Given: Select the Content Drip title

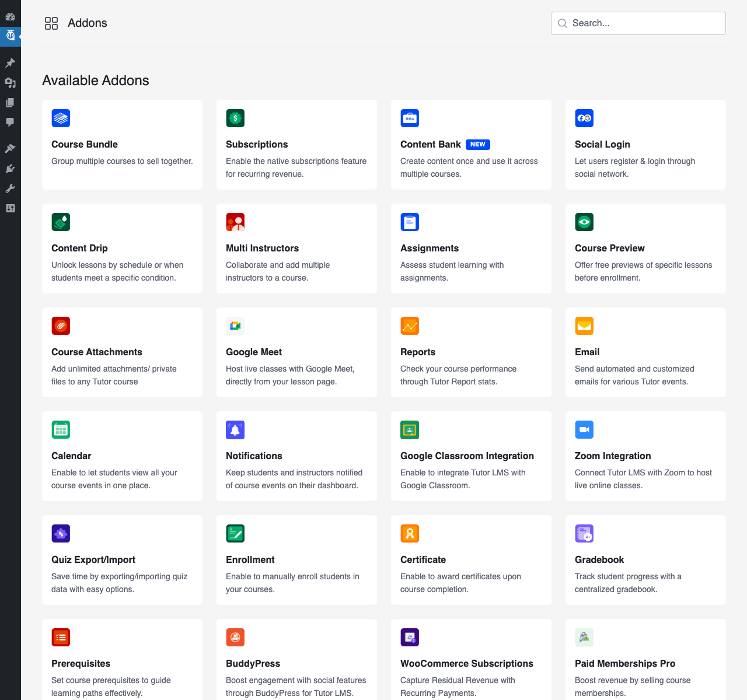Looking at the screenshot, I should tap(79, 248).
